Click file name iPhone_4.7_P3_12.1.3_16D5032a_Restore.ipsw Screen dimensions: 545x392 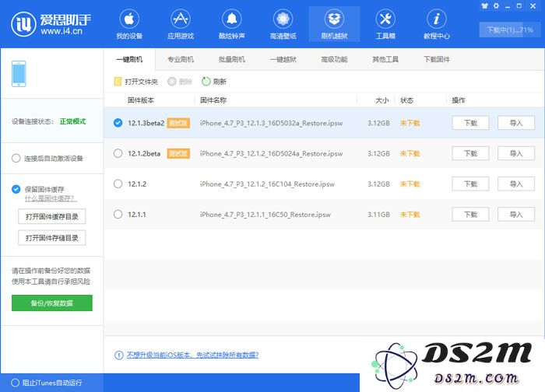pyautogui.click(x=271, y=123)
